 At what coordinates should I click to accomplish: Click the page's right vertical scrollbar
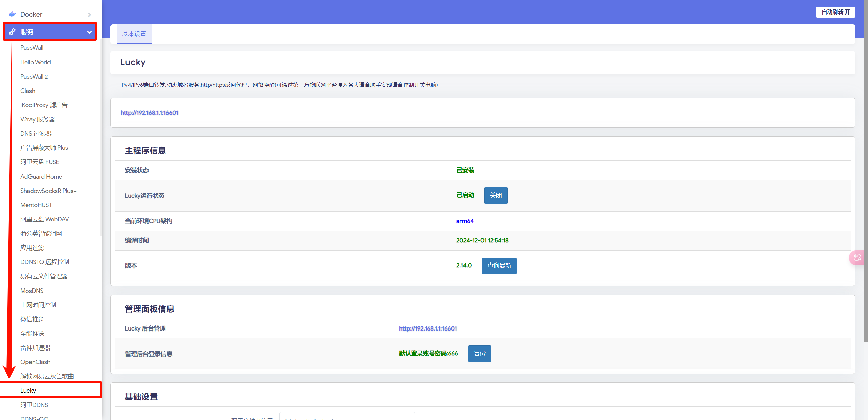tap(866, 169)
